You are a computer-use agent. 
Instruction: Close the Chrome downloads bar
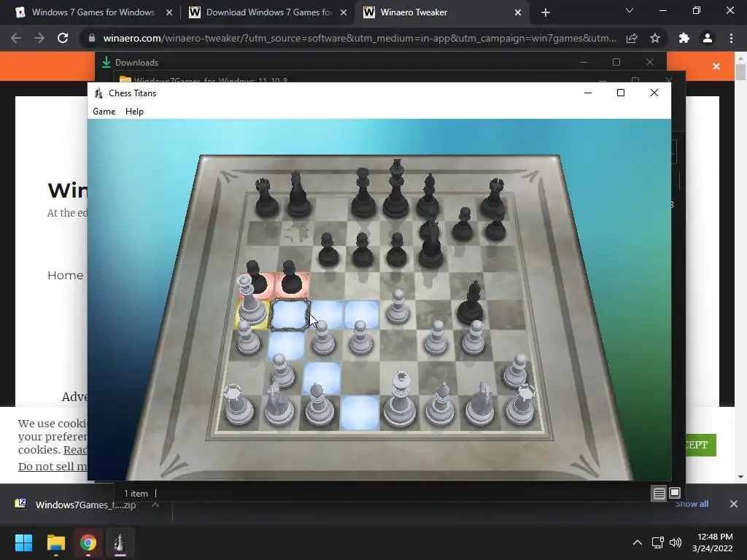point(734,504)
